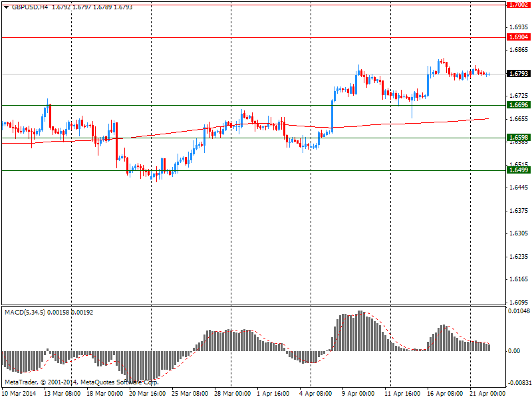Click the 1.6935 price scale value
The image size is (532, 399).
(x=519, y=27)
